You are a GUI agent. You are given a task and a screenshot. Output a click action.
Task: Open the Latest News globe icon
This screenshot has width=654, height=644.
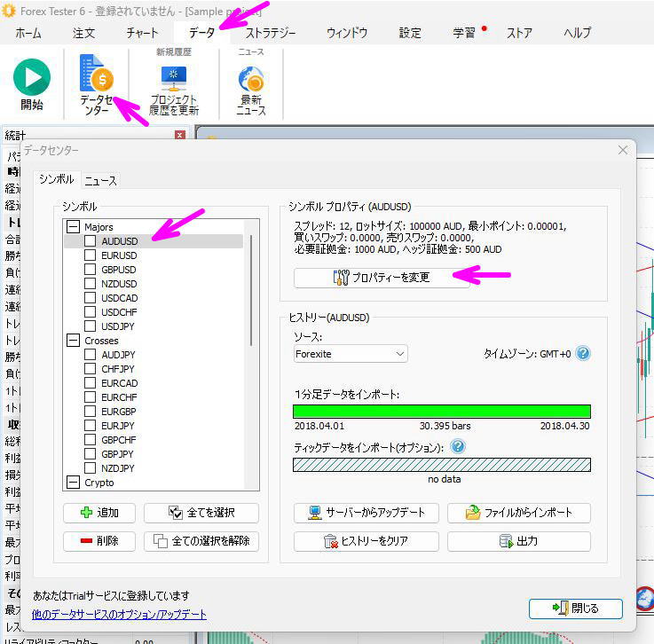point(251,79)
